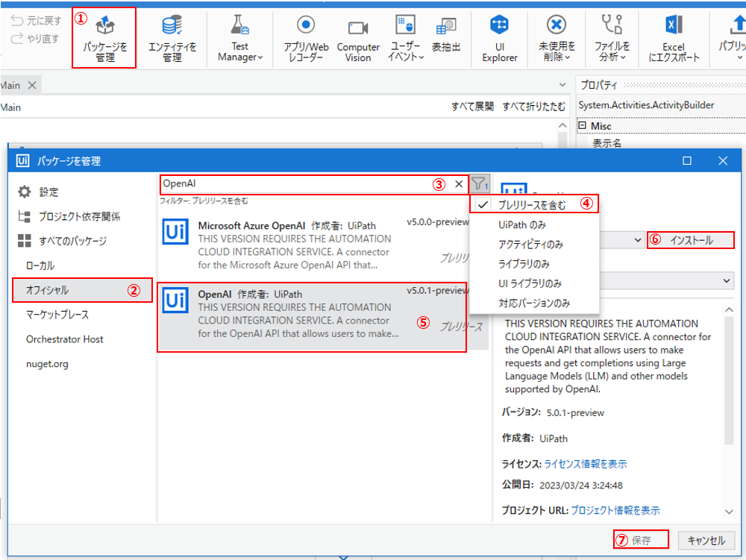The height and width of the screenshot is (560, 746).
Task: Click Excel にエクスポート button
Action: coord(674,38)
